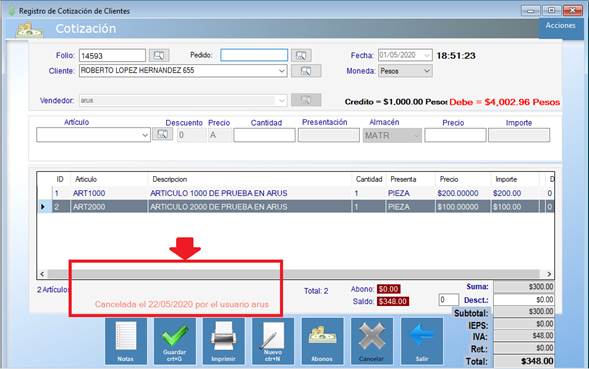Click the Desct. amount field

pos(524,299)
